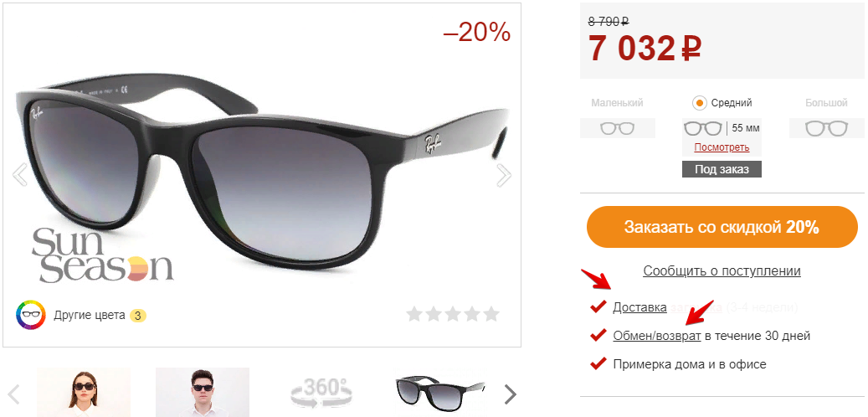Open the Обмен/возврат link
This screenshot has height=417, width=868.
(x=657, y=336)
